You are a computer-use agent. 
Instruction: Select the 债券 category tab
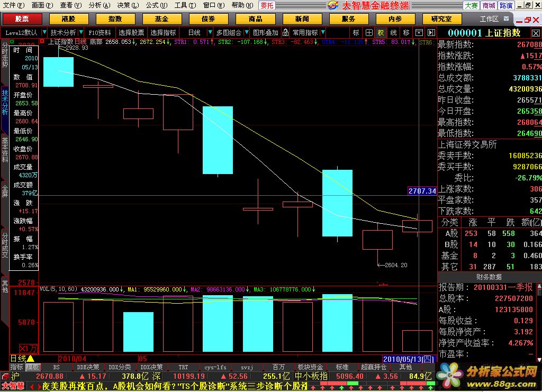(x=209, y=19)
